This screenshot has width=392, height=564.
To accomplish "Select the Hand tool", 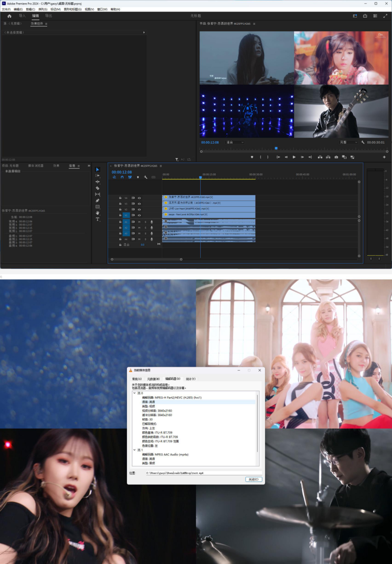I will (98, 213).
